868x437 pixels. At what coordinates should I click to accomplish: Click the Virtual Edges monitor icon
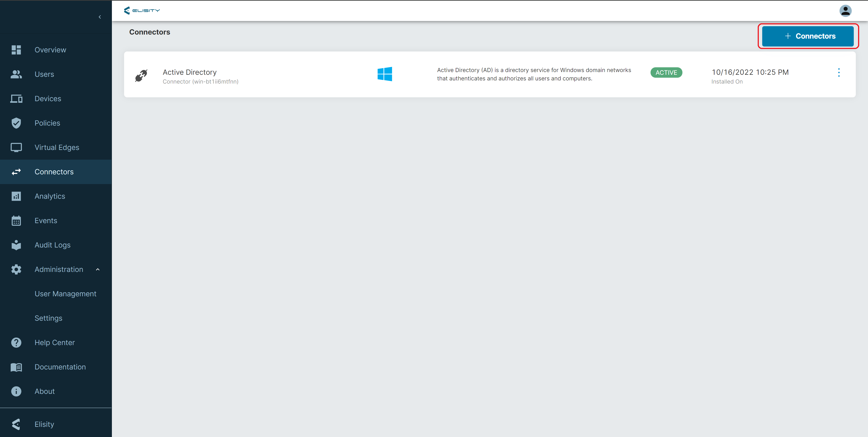(x=16, y=147)
